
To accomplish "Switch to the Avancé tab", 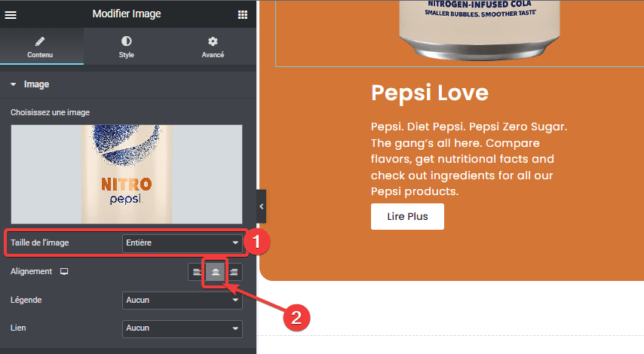I will [213, 47].
